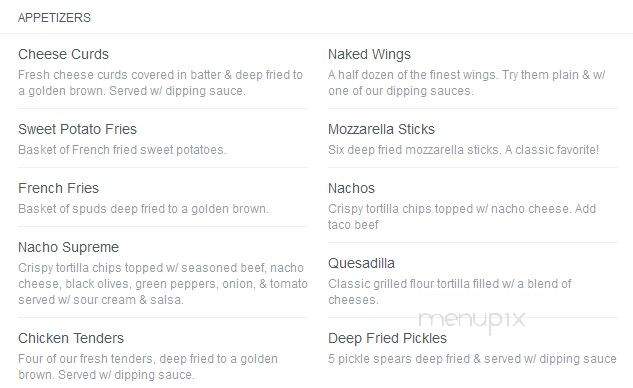Select the Deep Fried Pickles description
The height and width of the screenshot is (388, 633).
[x=472, y=359]
